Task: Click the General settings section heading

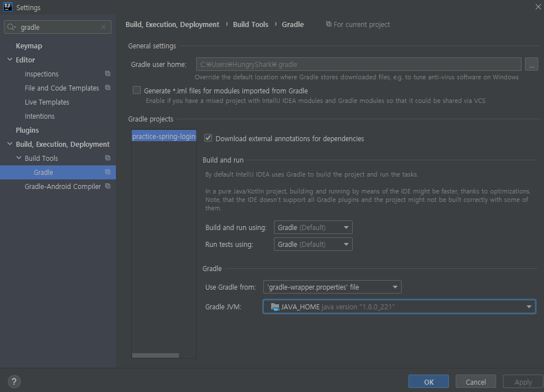Action: 152,46
